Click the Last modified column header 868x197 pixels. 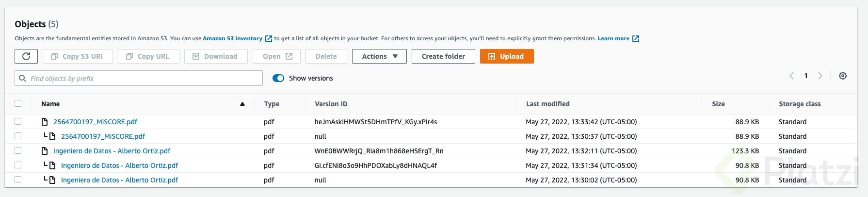coord(547,104)
